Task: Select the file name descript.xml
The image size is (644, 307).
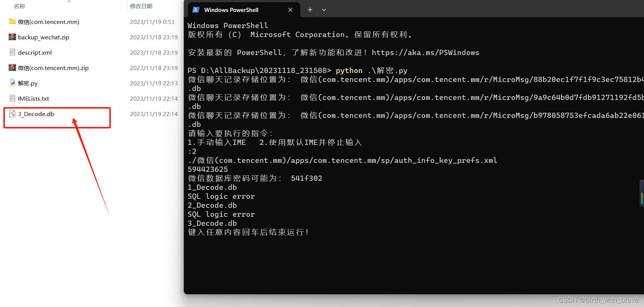Action: (35, 52)
